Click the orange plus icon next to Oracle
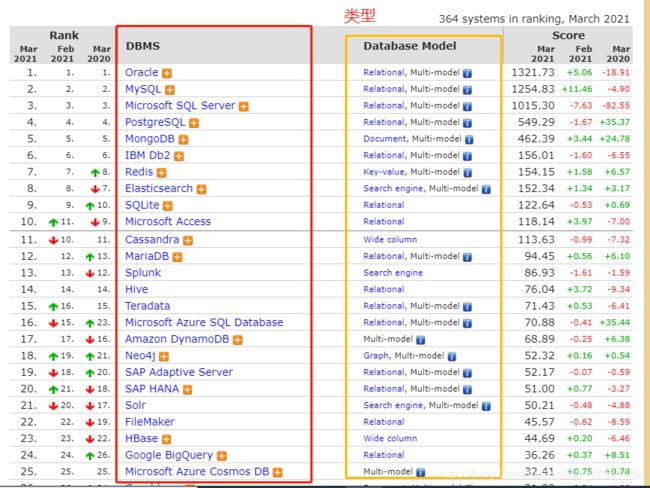The width and height of the screenshot is (650, 488). coord(167,73)
